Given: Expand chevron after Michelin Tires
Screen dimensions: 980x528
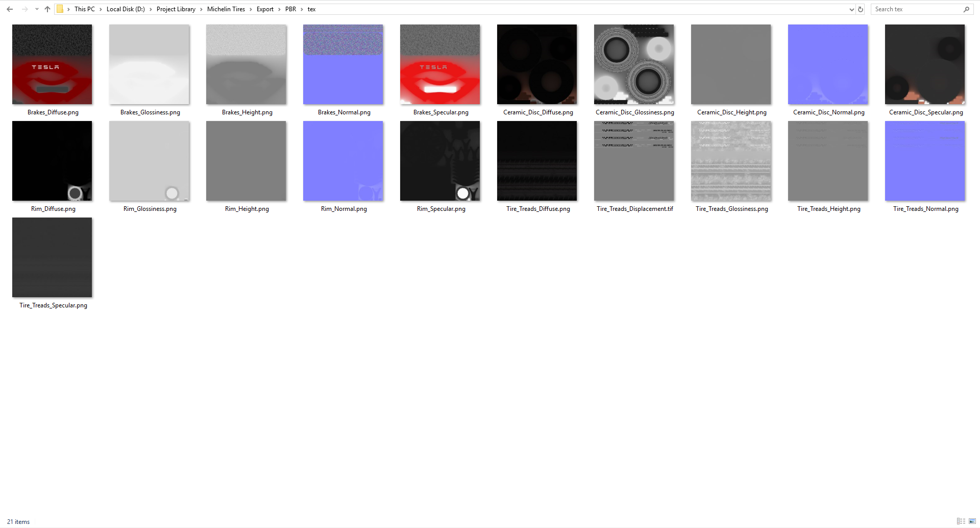Looking at the screenshot, I should pos(251,9).
